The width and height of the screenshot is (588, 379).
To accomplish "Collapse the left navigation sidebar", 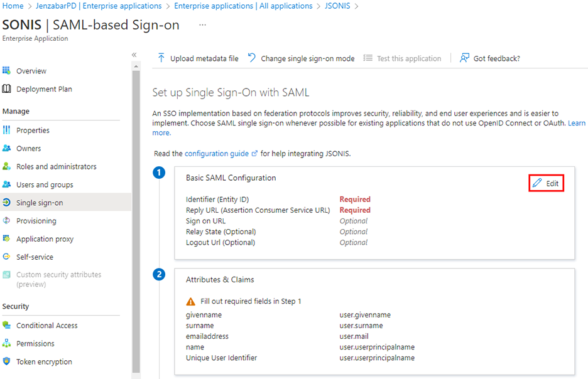I will click(134, 55).
